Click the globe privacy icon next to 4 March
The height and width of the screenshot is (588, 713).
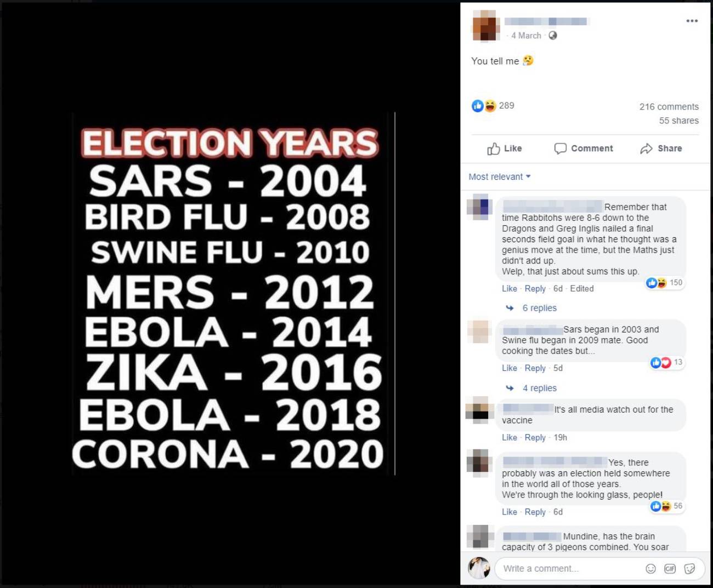pos(552,36)
